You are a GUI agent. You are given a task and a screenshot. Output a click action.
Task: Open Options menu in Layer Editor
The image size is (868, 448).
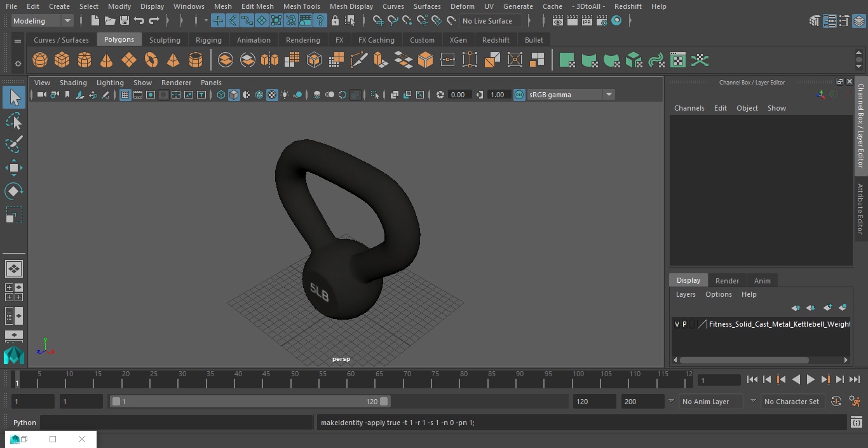[719, 294]
